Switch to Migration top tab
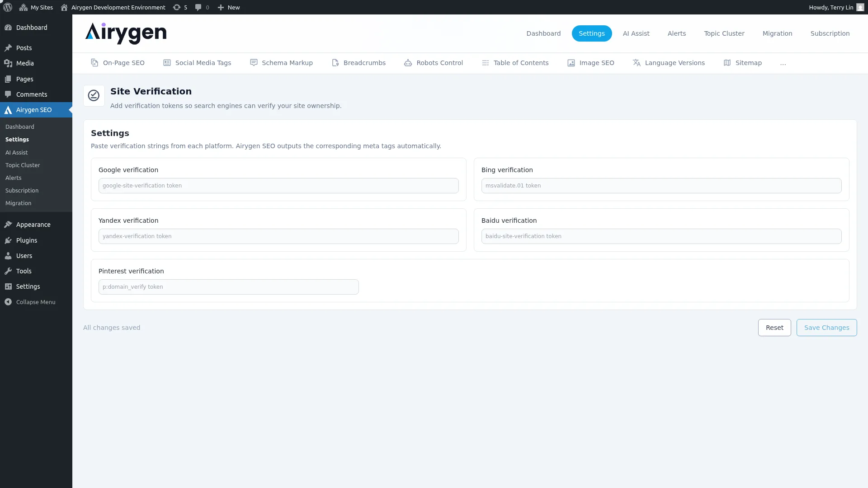The width and height of the screenshot is (868, 488). point(778,33)
